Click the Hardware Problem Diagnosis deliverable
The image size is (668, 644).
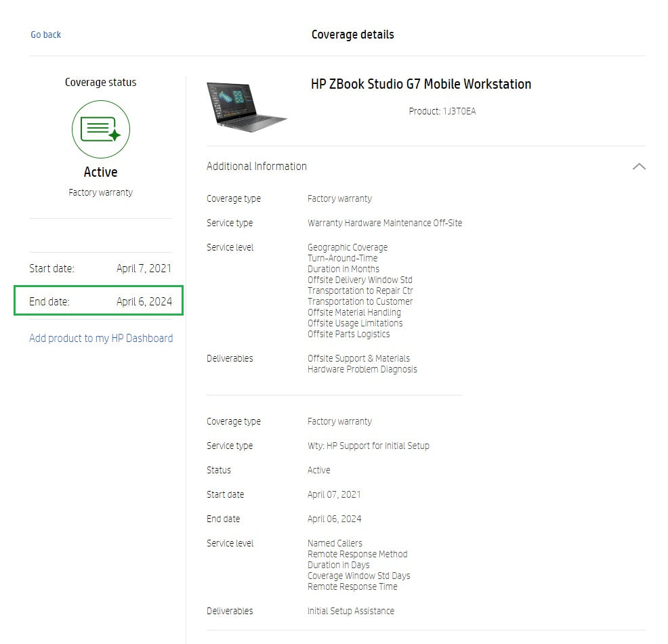coord(362,369)
